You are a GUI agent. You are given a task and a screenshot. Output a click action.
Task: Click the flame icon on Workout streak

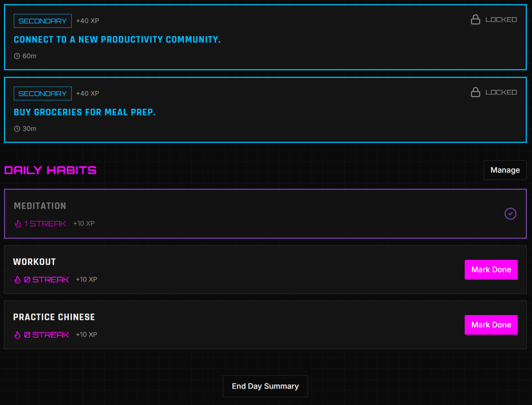tap(17, 280)
